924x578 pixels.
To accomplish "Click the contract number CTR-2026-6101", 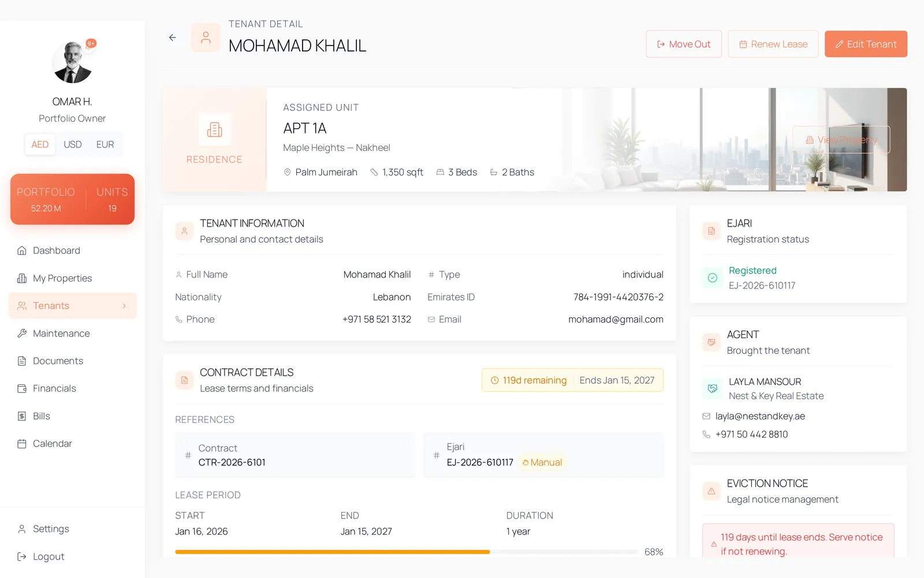I will click(x=232, y=462).
